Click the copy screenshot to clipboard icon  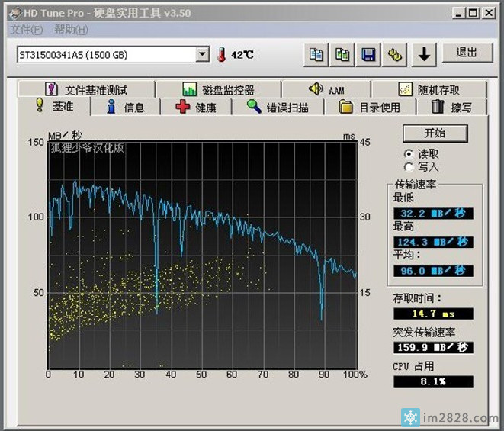click(x=342, y=54)
